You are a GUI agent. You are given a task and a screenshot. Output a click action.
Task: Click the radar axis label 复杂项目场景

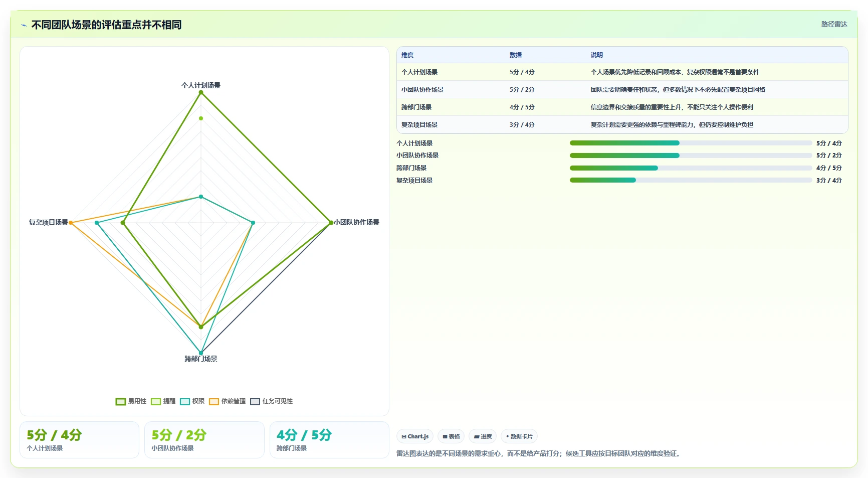click(x=49, y=222)
